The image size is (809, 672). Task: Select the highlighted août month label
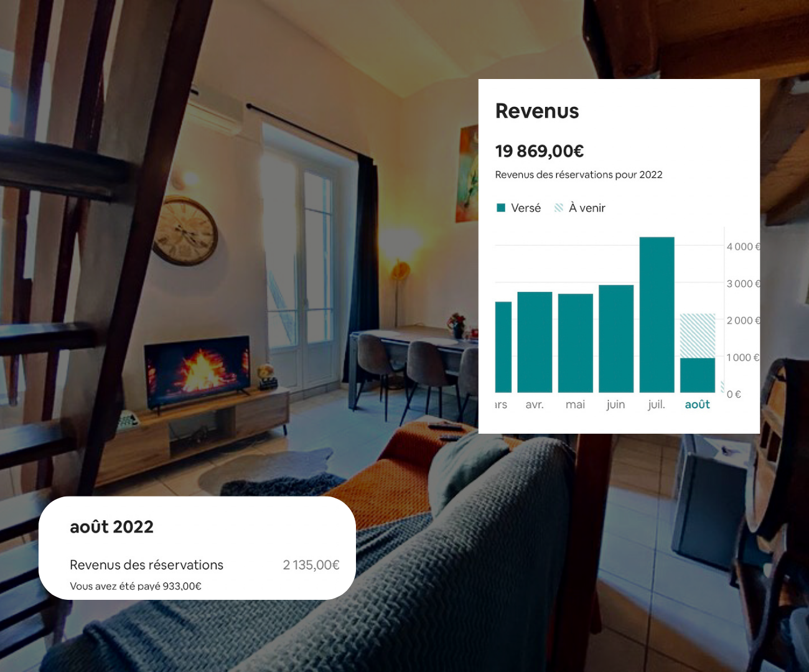(697, 404)
